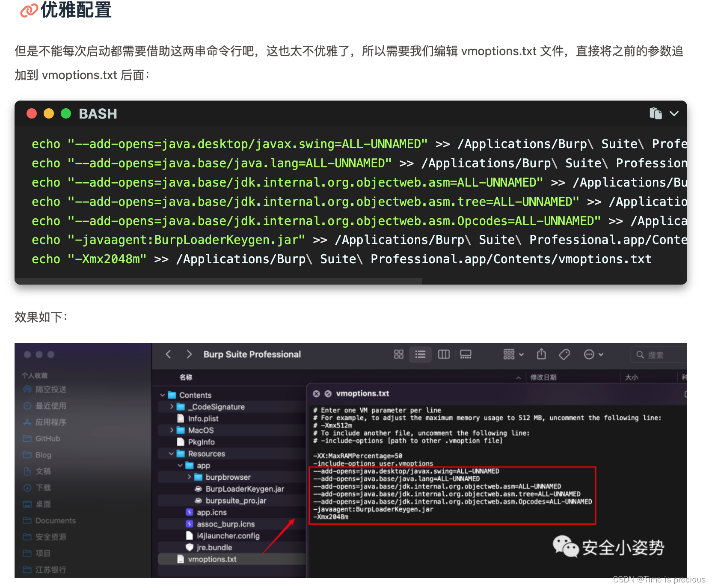Collapse the Resources folder
Image resolution: width=712 pixels, height=588 pixels.
171,454
